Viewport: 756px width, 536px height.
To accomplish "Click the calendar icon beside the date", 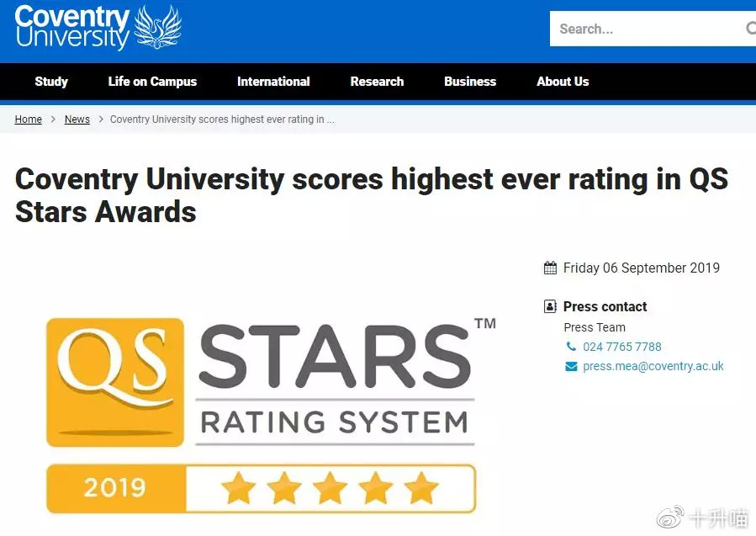I will coord(550,268).
